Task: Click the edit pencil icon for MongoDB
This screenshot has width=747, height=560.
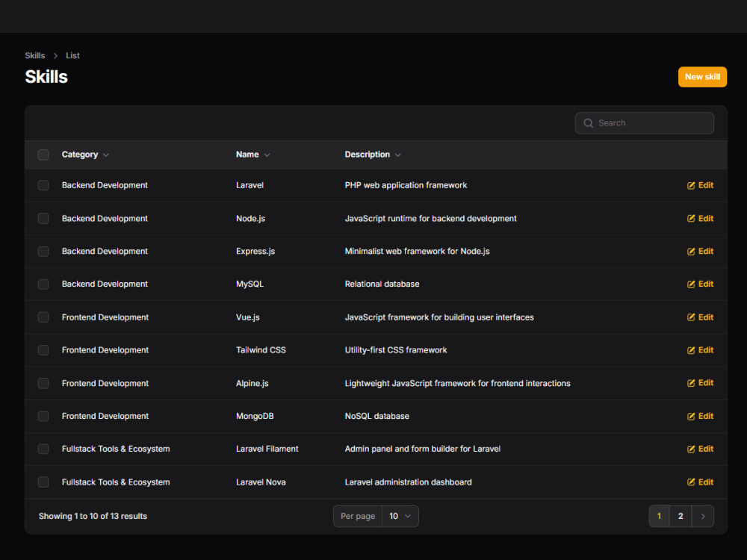Action: tap(691, 416)
